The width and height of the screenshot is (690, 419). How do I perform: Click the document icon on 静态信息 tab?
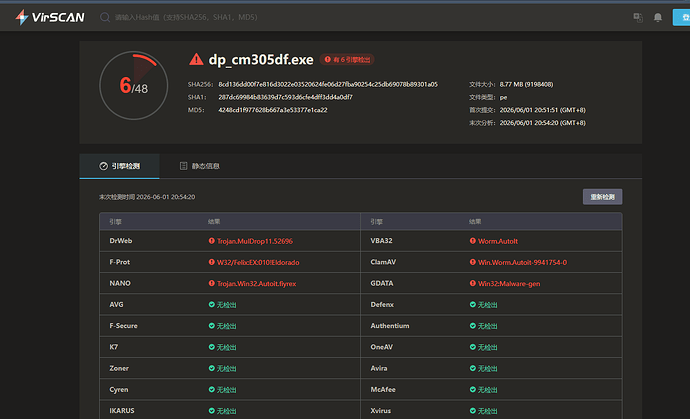click(x=184, y=166)
